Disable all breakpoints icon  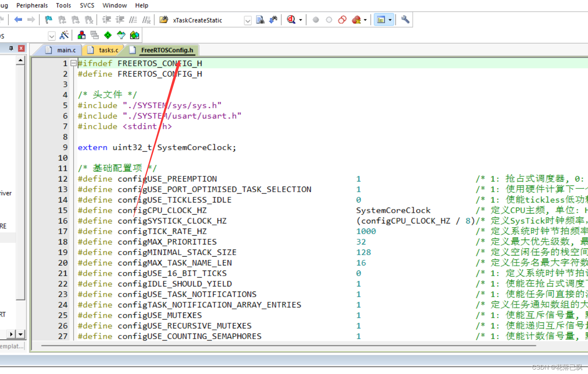(x=342, y=20)
